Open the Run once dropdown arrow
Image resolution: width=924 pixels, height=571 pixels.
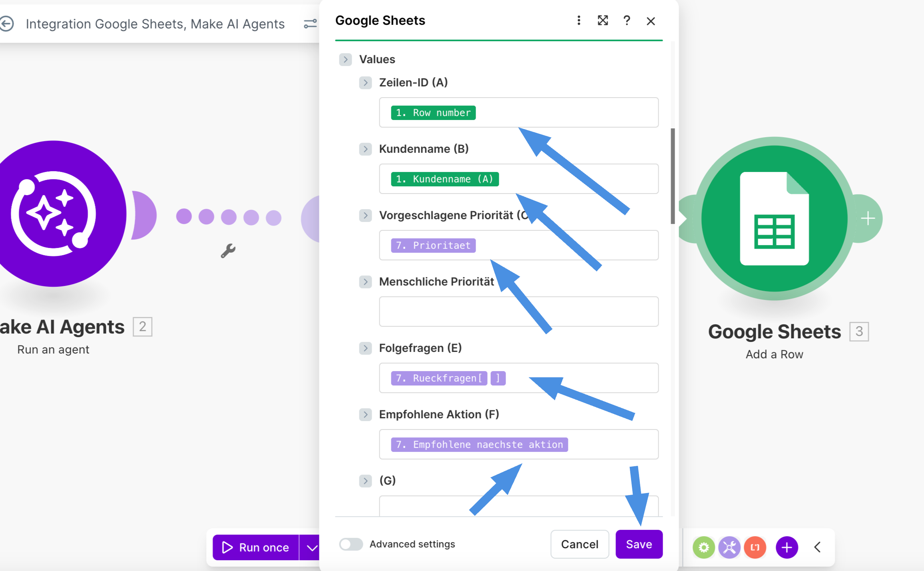click(312, 547)
